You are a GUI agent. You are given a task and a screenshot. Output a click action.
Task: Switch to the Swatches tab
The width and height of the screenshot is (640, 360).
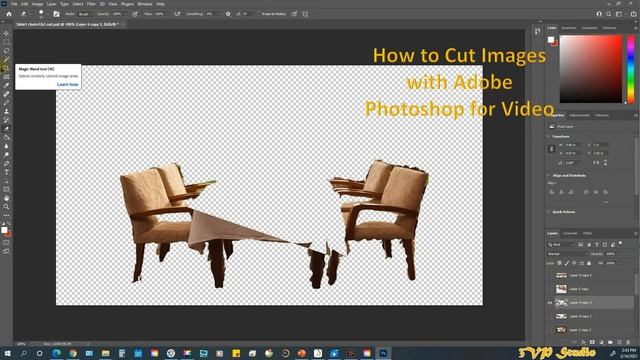(x=569, y=28)
